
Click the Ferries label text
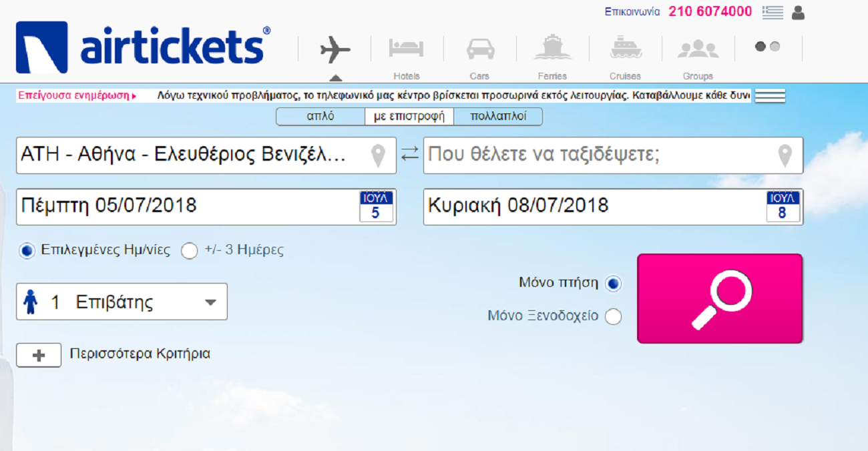(552, 76)
